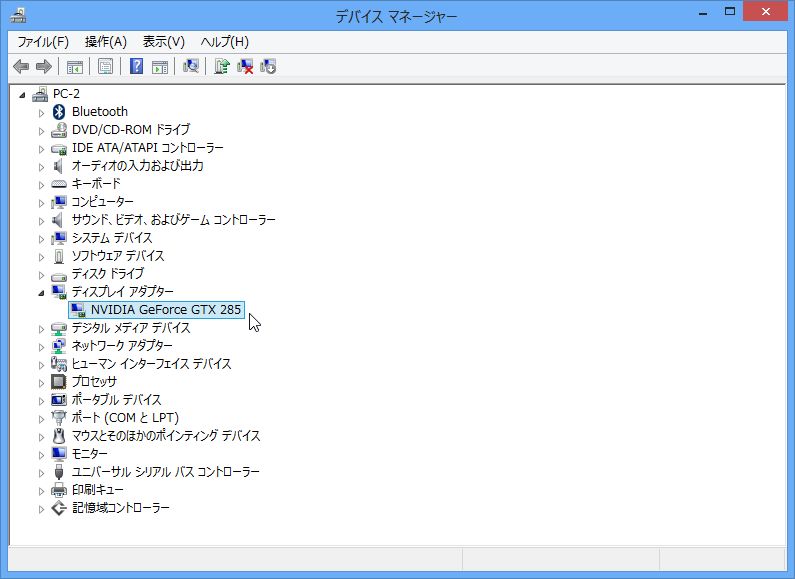This screenshot has height=579, width=795.
Task: Click the blue Help question mark icon
Action: coord(136,66)
